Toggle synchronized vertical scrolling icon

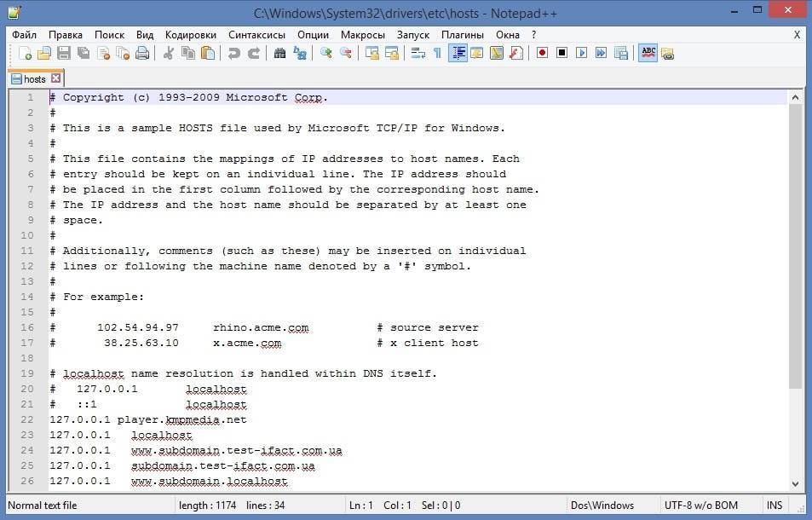coord(371,53)
